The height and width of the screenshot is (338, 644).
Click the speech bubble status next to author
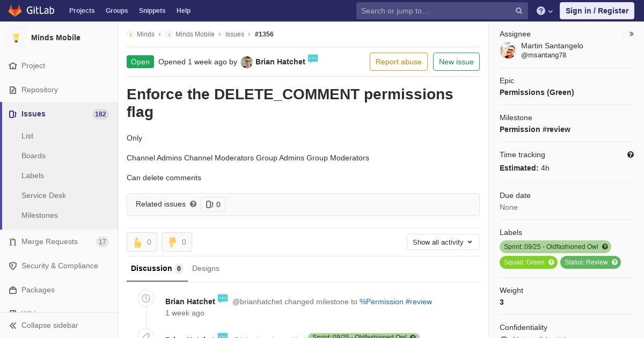coord(313,59)
